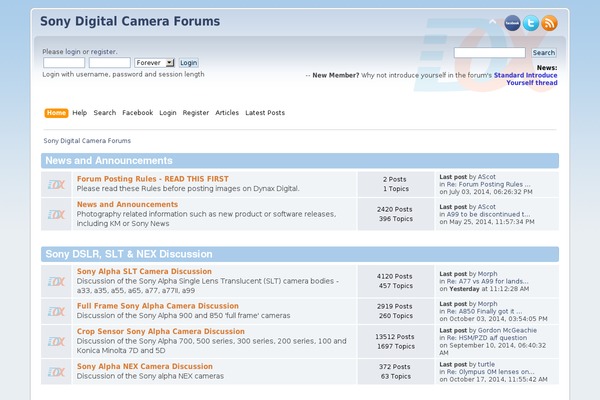Image resolution: width=600 pixels, height=400 pixels.
Task: Open Sony Alpha NEX Camera Discussion board
Action: click(145, 366)
